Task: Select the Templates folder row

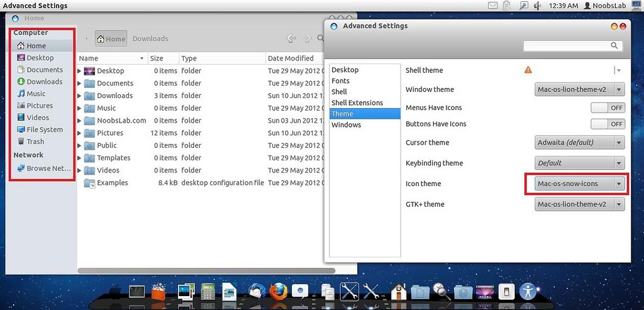Action: (x=201, y=158)
